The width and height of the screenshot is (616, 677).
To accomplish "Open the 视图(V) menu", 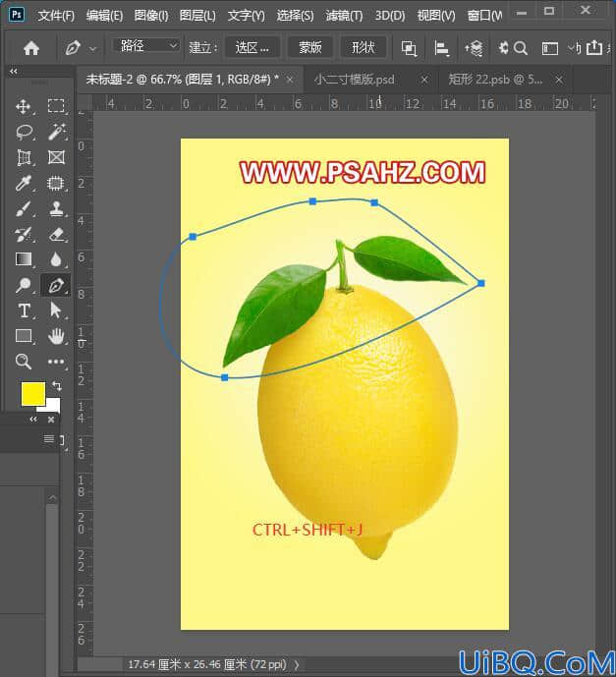I will point(436,16).
